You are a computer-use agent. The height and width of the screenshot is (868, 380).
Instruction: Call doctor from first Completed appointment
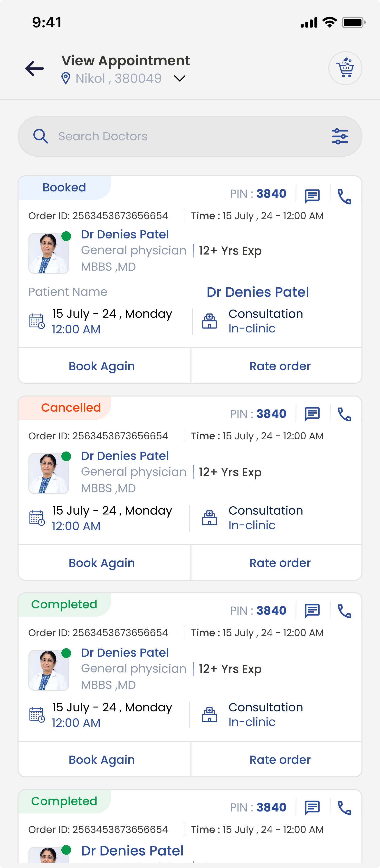coord(344,611)
